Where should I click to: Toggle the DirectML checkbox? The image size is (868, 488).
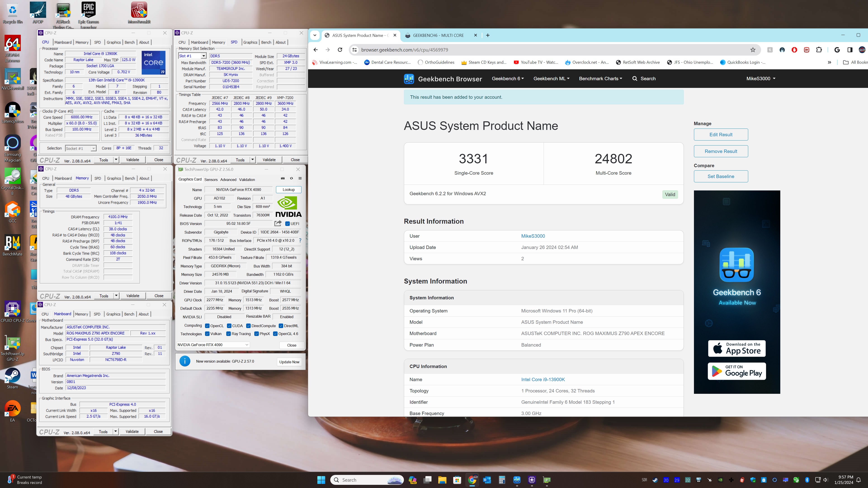pos(281,326)
